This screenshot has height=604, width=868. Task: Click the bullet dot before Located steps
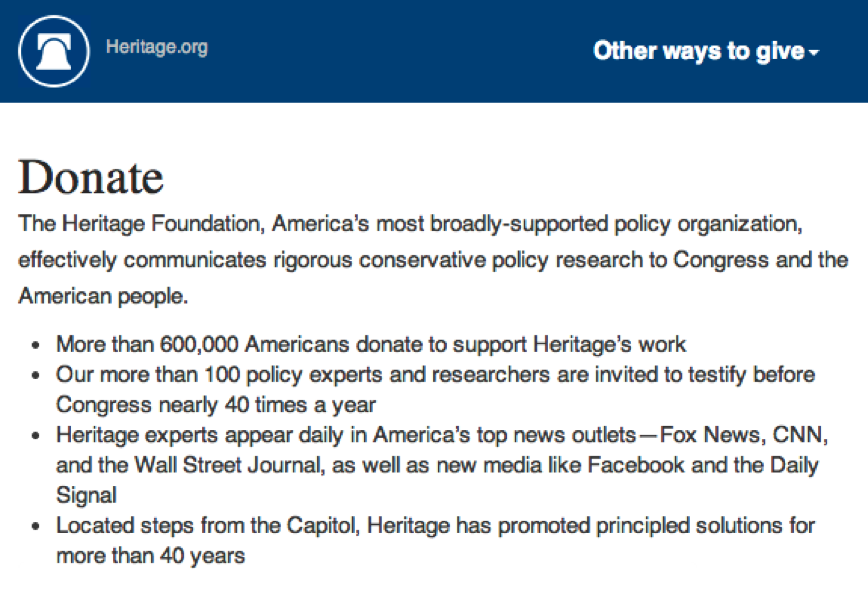[x=36, y=527]
